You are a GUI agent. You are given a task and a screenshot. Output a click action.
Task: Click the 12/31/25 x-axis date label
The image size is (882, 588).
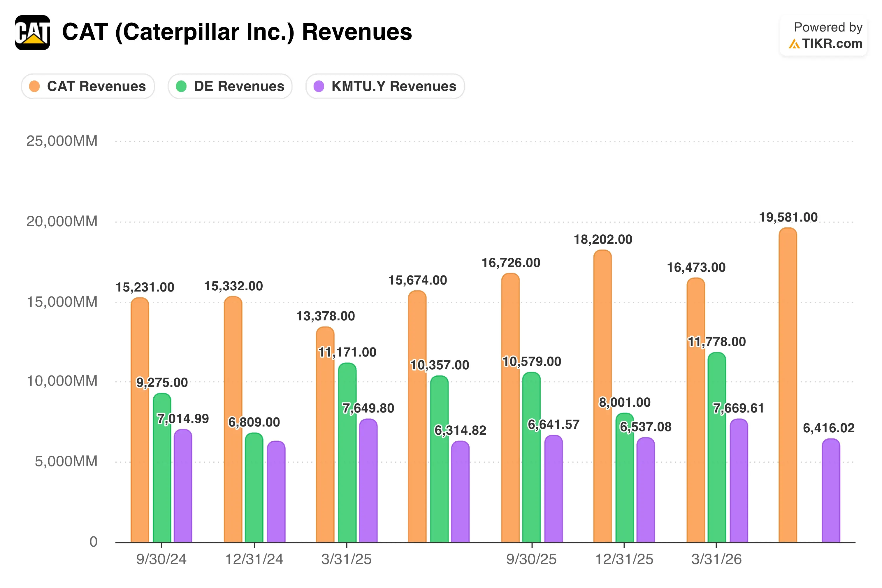pyautogui.click(x=625, y=559)
